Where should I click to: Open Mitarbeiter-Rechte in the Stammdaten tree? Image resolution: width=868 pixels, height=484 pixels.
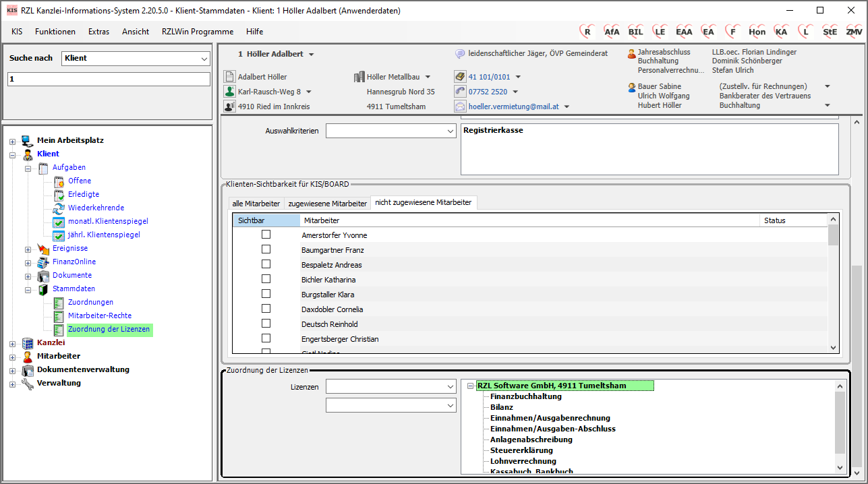click(x=100, y=315)
